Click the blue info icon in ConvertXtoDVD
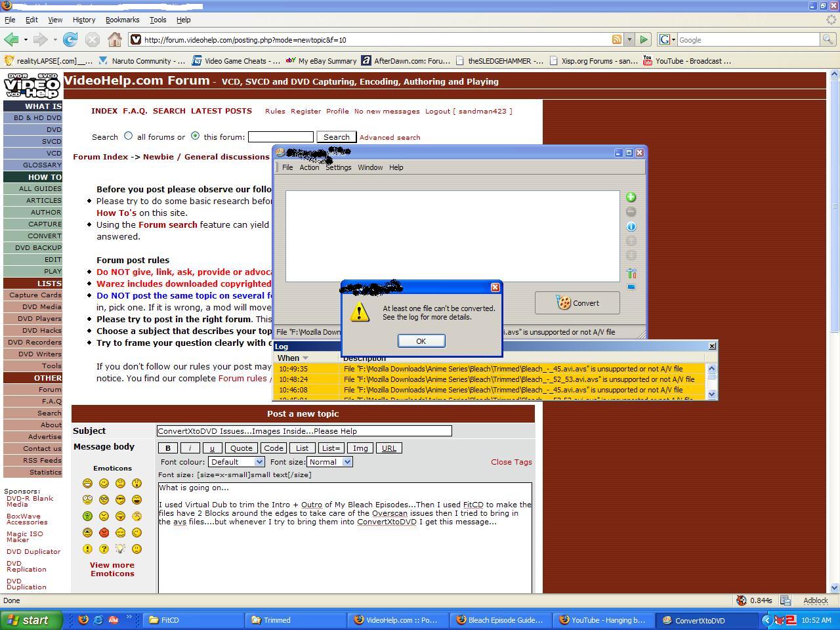This screenshot has width=840, height=630. [x=631, y=226]
